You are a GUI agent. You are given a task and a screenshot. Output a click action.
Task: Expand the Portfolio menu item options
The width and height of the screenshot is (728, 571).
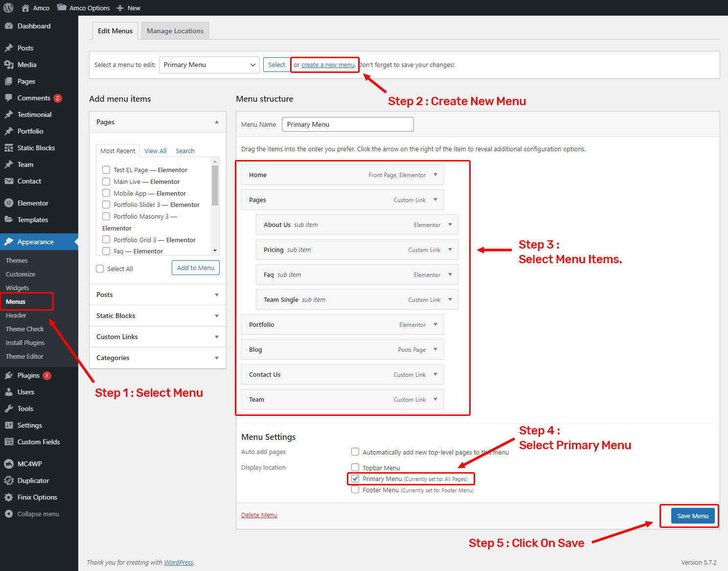coord(435,324)
